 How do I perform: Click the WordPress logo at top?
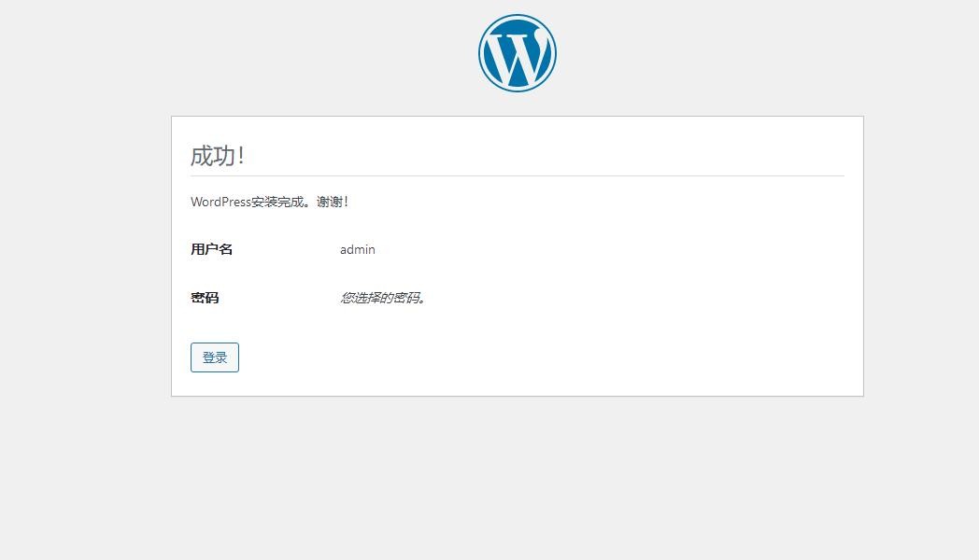pos(517,53)
